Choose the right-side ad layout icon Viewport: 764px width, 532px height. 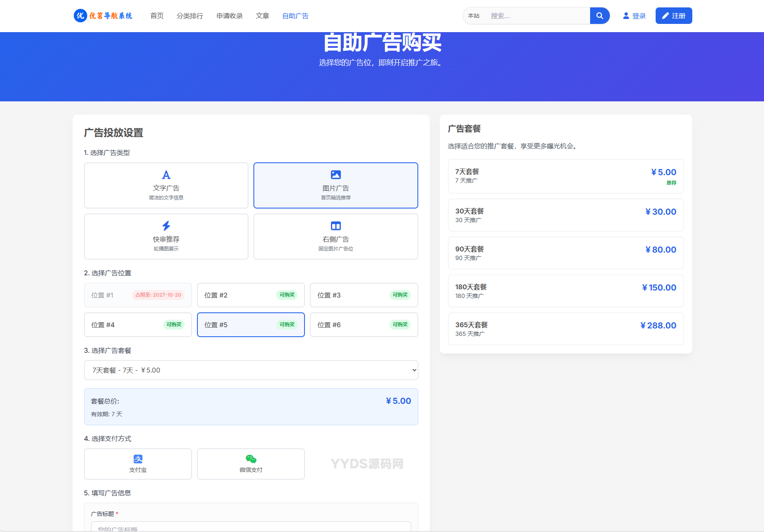coord(335,226)
